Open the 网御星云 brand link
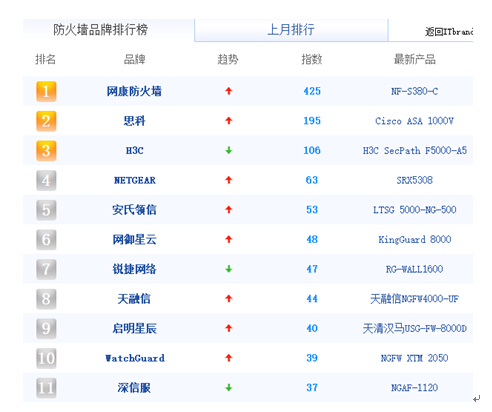The height and width of the screenshot is (412, 492). pos(134,239)
